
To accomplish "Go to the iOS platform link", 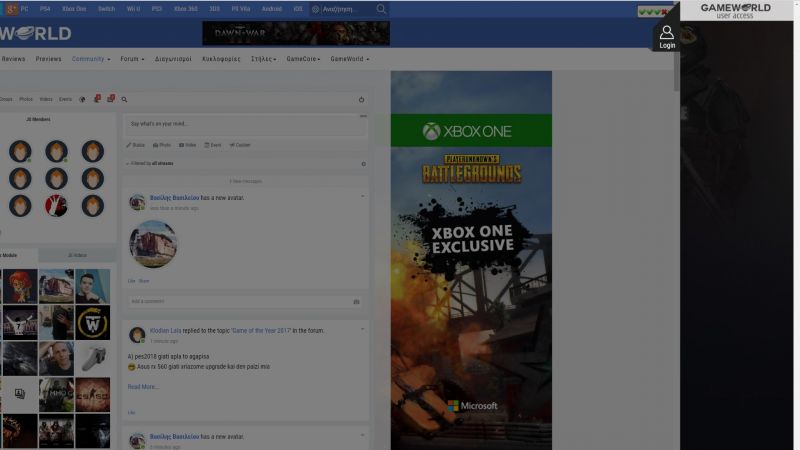I will pyautogui.click(x=298, y=9).
